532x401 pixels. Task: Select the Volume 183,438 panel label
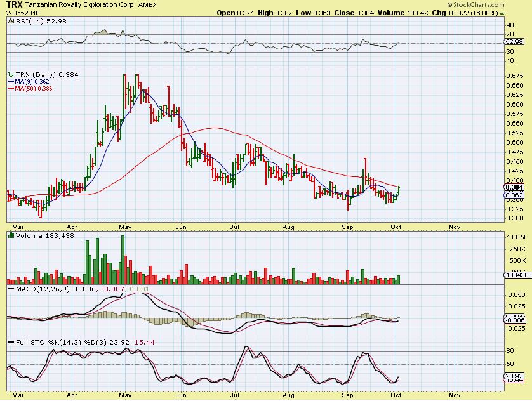pyautogui.click(x=45, y=235)
